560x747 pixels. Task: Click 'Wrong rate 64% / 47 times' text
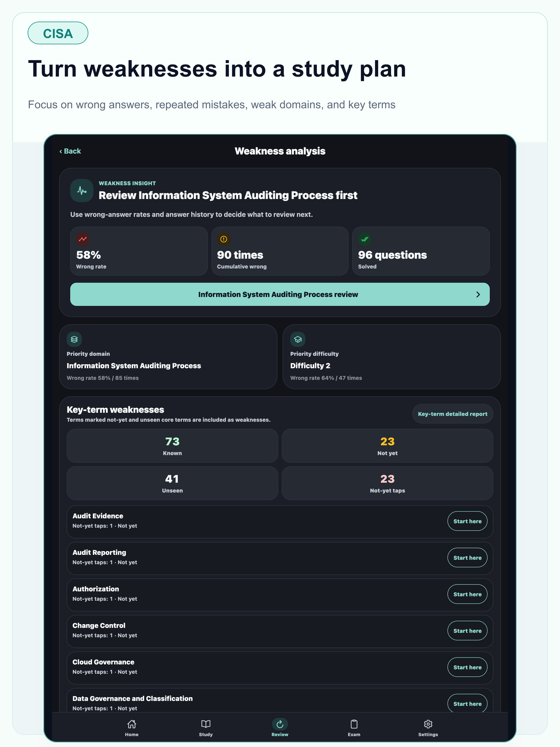[326, 378]
